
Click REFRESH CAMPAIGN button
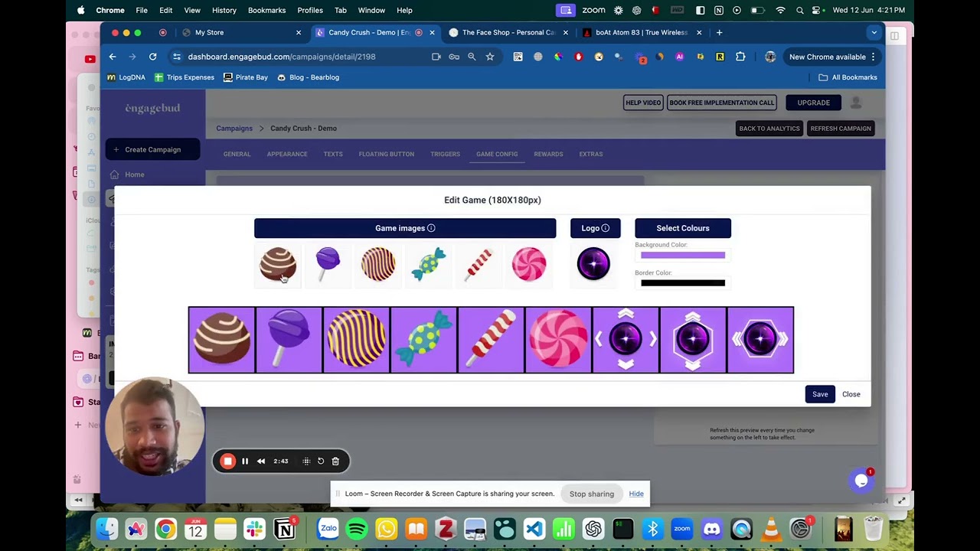point(841,129)
